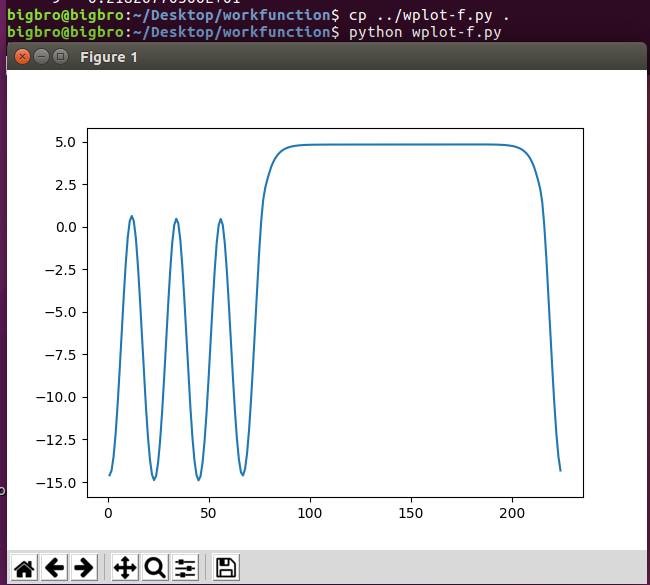The image size is (650, 585).
Task: Click the x-axis tick label 100
Action: coord(310,514)
